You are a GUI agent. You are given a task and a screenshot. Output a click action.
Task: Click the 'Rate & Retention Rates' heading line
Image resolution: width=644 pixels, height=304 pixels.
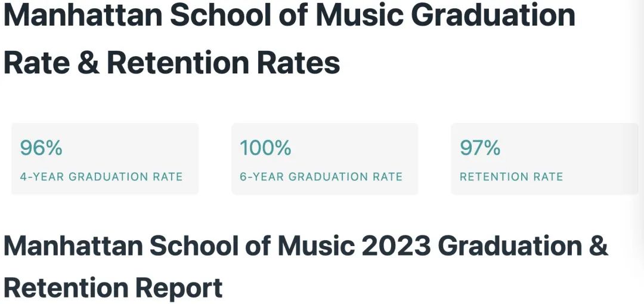172,63
